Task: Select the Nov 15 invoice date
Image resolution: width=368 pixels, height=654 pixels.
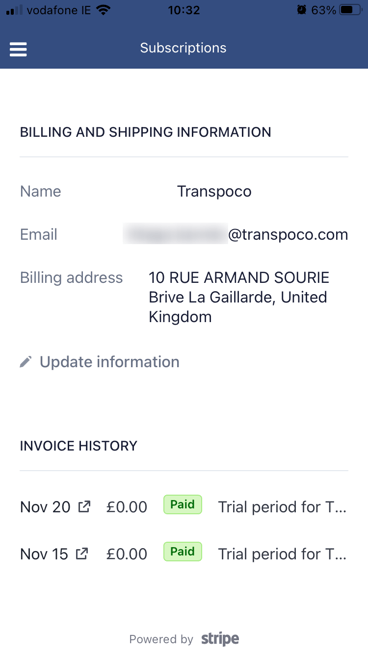Action: click(44, 554)
